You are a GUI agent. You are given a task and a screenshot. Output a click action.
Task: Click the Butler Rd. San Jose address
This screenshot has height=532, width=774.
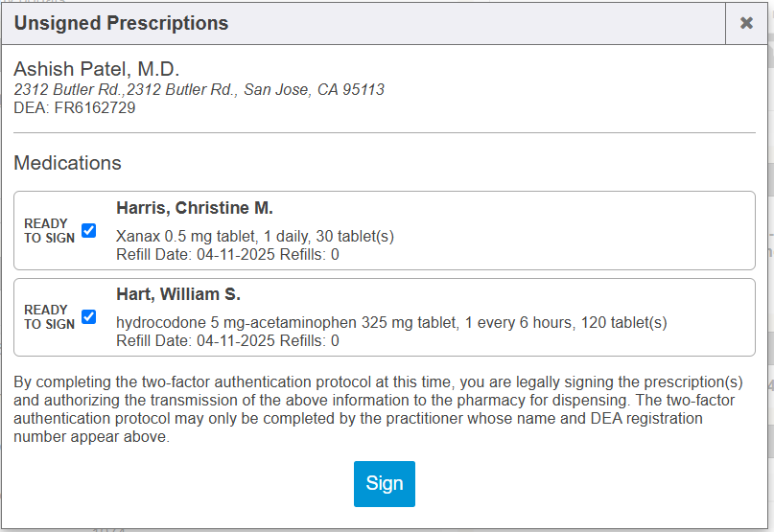click(x=199, y=90)
